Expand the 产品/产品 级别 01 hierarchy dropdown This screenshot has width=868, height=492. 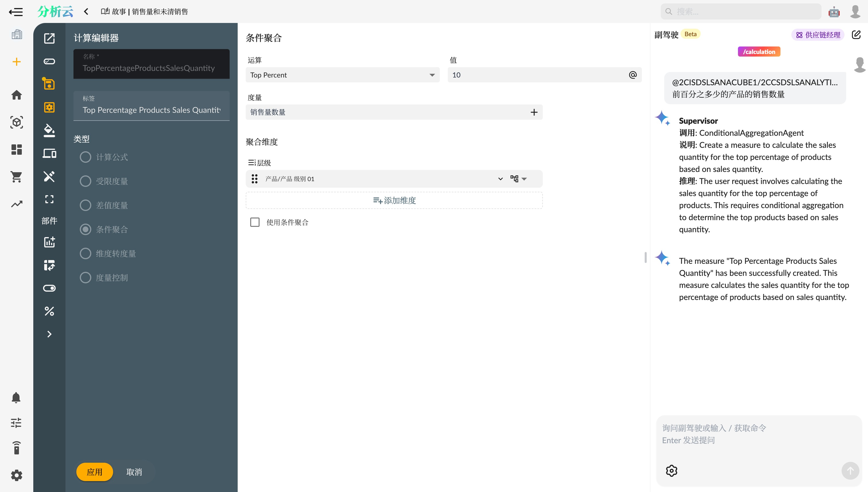coord(500,179)
